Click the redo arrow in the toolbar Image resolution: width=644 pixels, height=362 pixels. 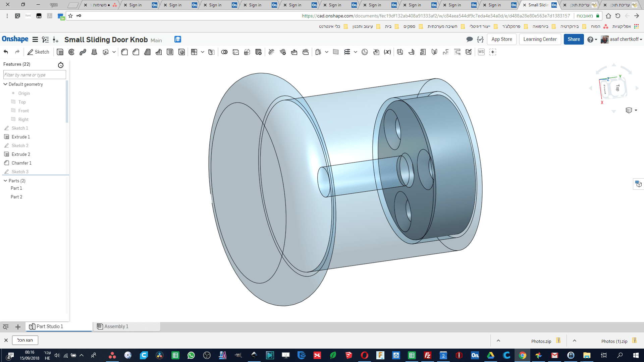point(17,52)
